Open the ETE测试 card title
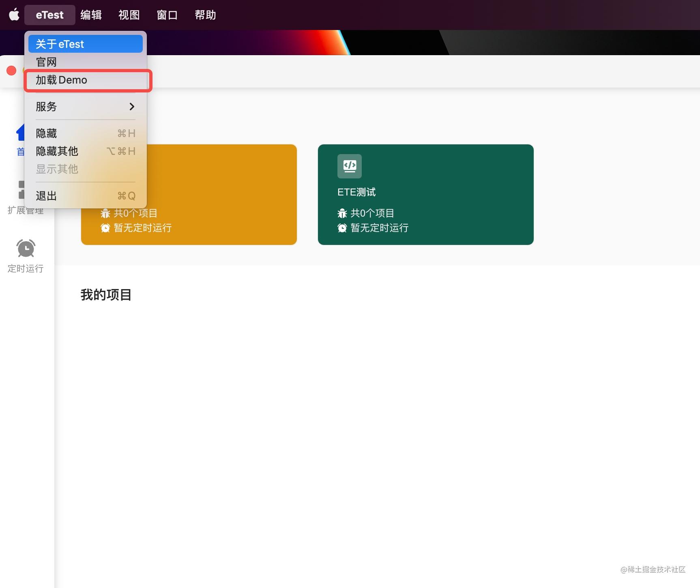The height and width of the screenshot is (588, 700). click(356, 192)
